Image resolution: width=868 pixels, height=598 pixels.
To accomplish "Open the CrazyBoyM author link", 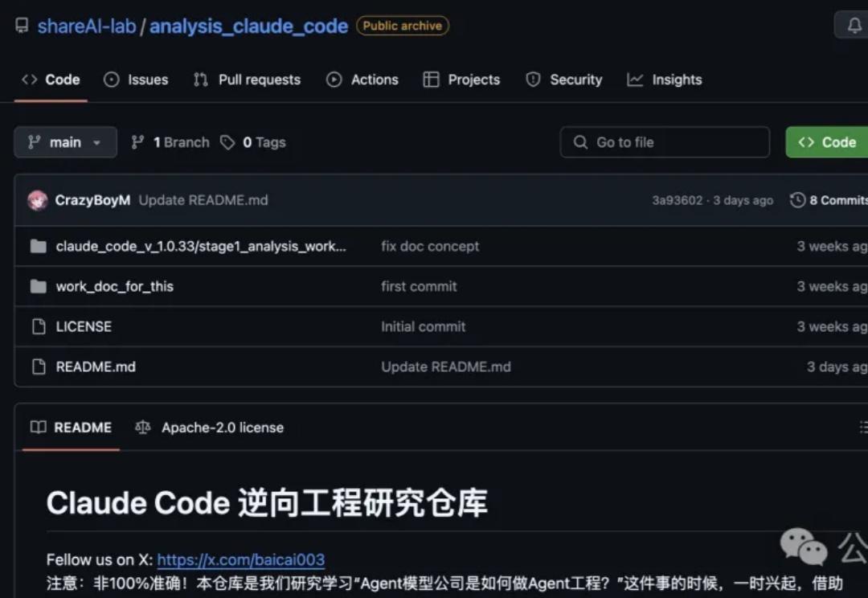I will (92, 200).
